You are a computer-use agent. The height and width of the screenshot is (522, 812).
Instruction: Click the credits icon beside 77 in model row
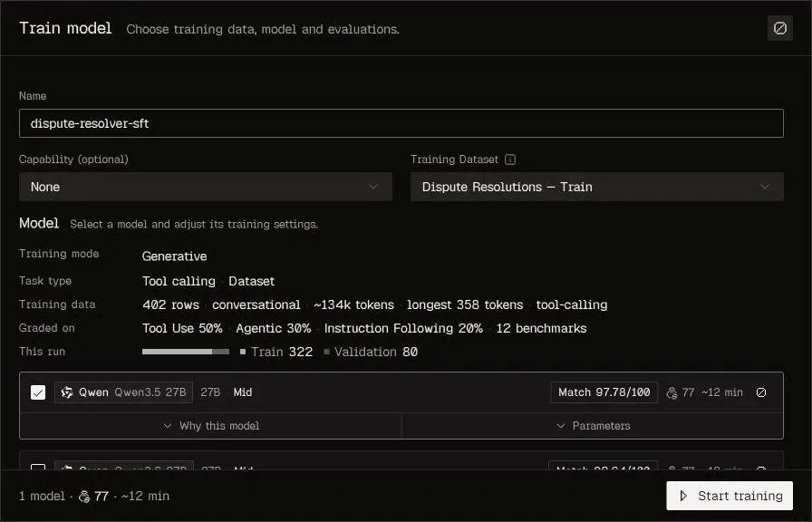pyautogui.click(x=672, y=393)
